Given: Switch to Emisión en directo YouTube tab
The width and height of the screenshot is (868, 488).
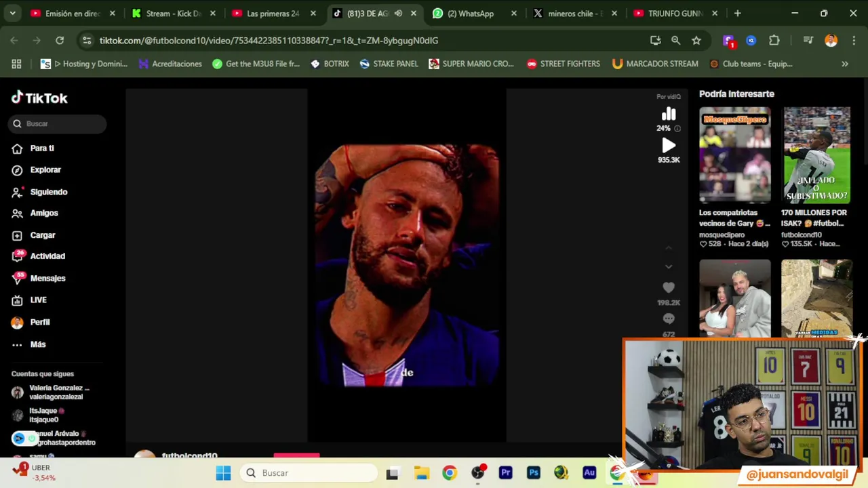Looking at the screenshot, I should coord(73,14).
